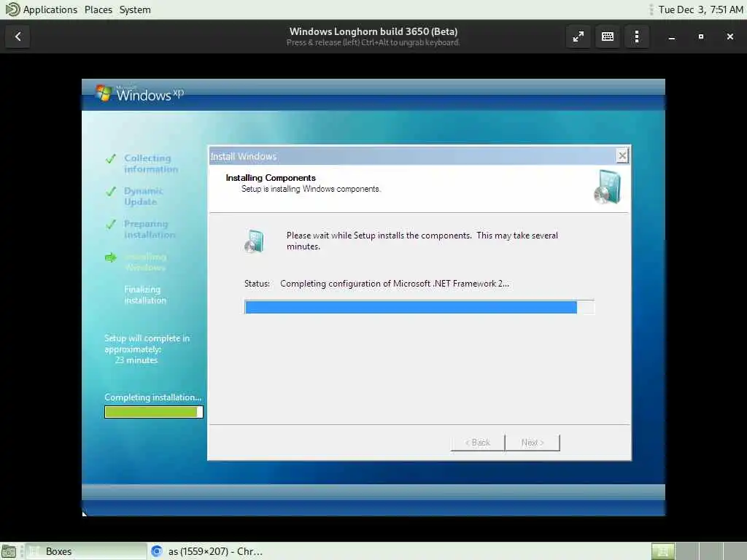Click the Preparing installation checkmark
This screenshot has height=560, width=747.
tap(111, 225)
